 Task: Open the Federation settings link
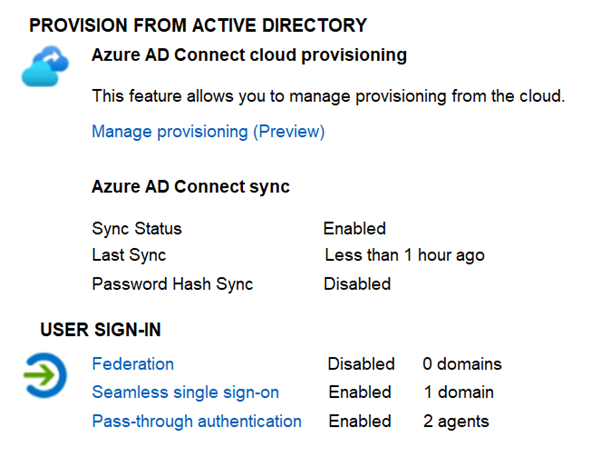(x=133, y=363)
